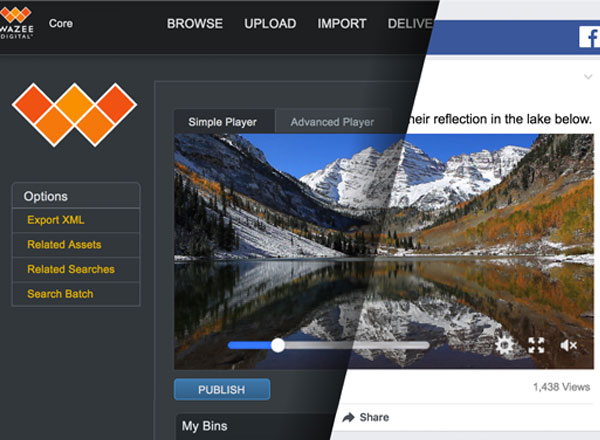Click the My Bins panel header
The height and width of the screenshot is (440, 600).
[x=254, y=426]
